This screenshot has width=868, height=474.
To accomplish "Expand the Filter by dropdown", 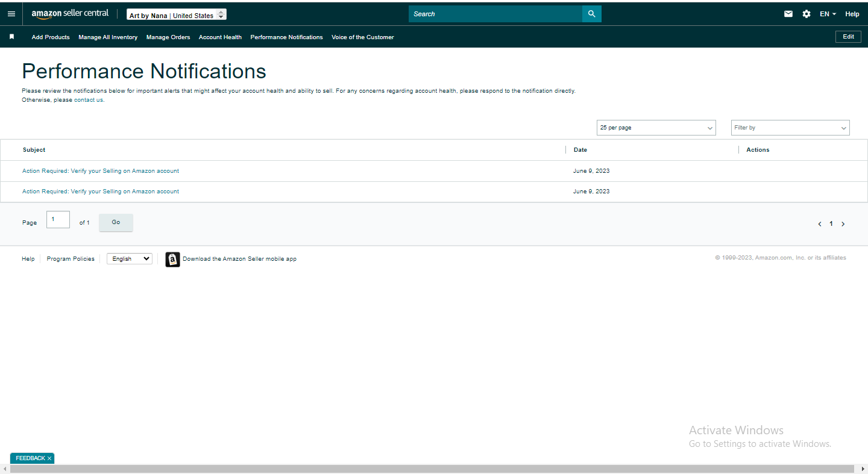I will (x=790, y=128).
